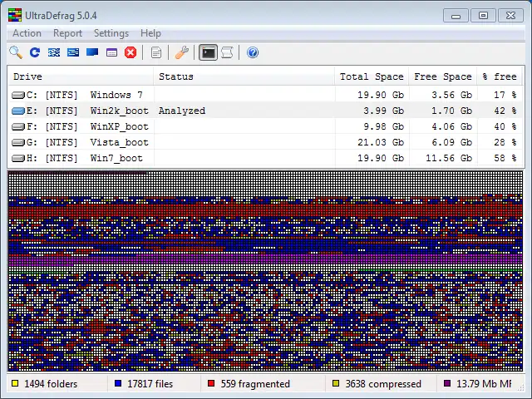Click the 17 % free value
This screenshot has width=532, height=399.
[505, 95]
